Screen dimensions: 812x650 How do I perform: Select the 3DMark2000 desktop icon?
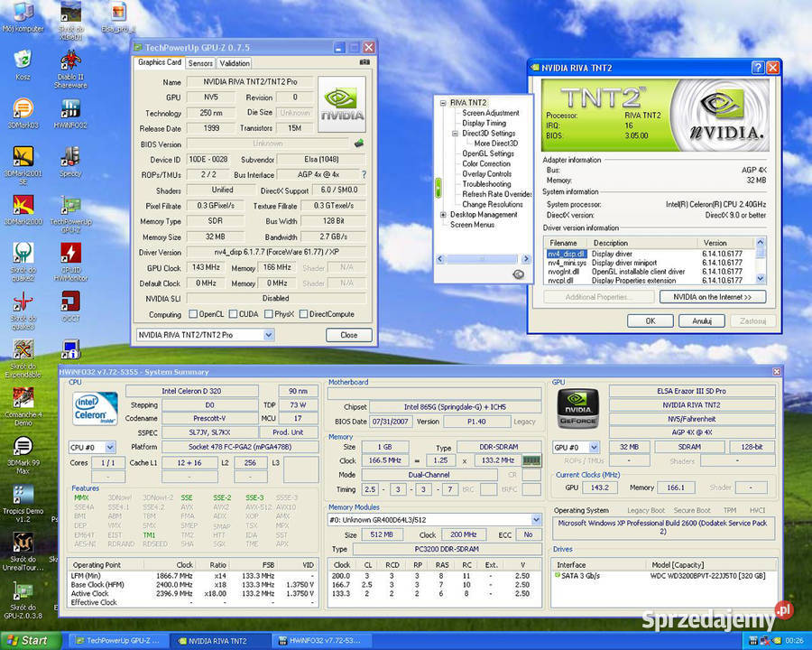[x=23, y=210]
